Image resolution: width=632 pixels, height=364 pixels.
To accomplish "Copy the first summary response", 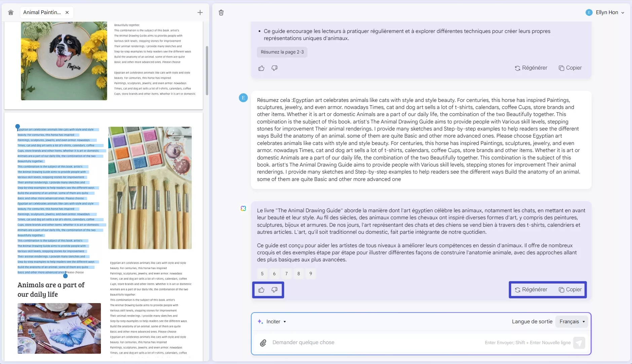I will click(570, 68).
